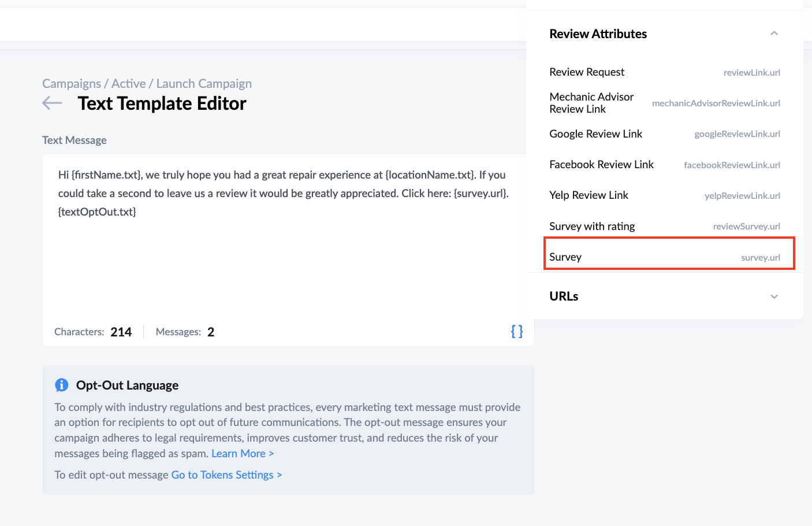Screen dimensions: 812x526
Task: Select the Survey with rating attribute
Action: tap(664, 226)
